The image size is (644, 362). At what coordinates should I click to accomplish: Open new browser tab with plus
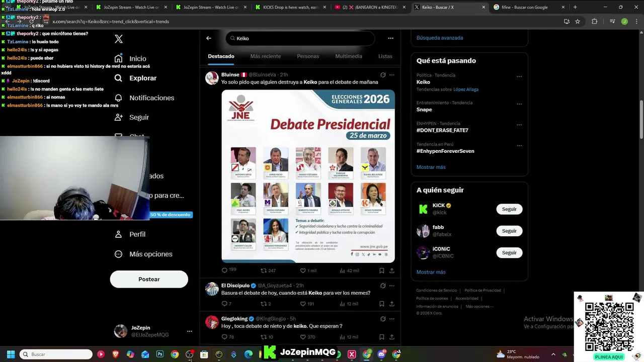tap(575, 7)
